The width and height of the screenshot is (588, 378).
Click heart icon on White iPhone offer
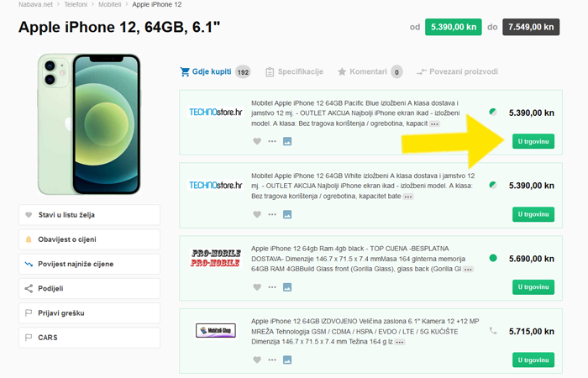click(x=257, y=214)
